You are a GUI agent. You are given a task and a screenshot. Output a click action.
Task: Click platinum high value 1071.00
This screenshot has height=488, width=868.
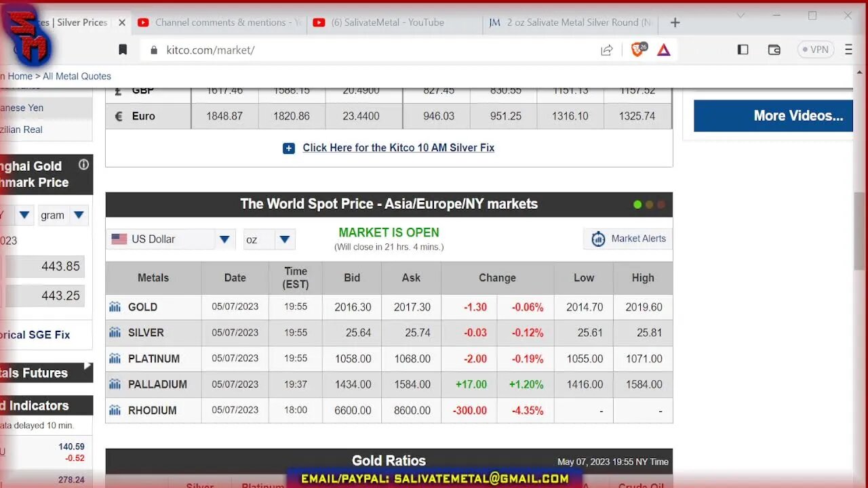644,359
